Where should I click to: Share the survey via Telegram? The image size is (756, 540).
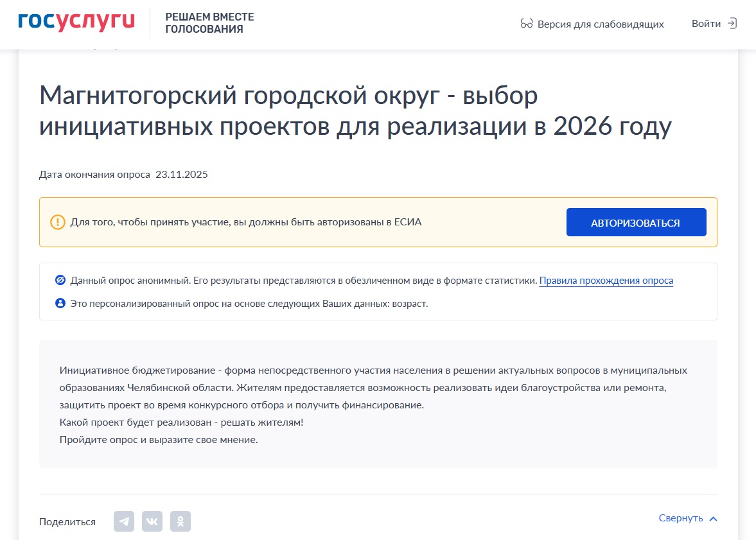click(x=124, y=521)
